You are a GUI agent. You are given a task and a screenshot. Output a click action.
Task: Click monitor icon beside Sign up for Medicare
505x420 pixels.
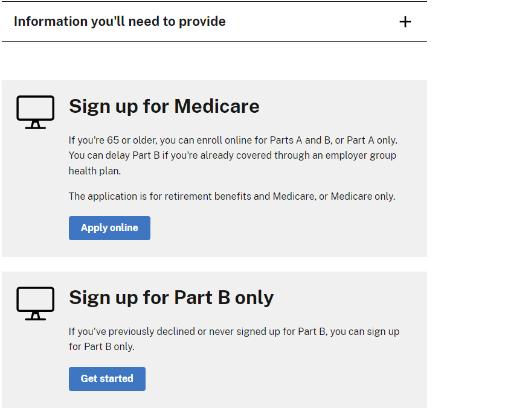click(x=36, y=112)
